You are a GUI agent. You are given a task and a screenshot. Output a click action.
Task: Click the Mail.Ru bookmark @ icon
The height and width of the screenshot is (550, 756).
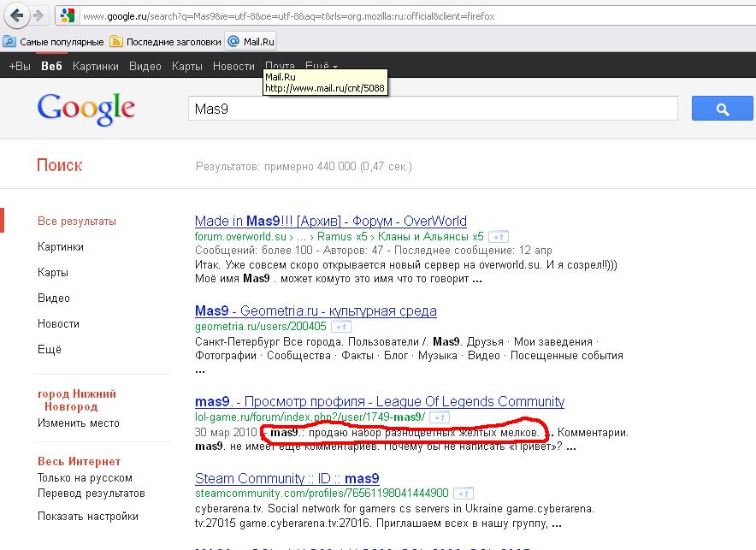click(x=233, y=41)
